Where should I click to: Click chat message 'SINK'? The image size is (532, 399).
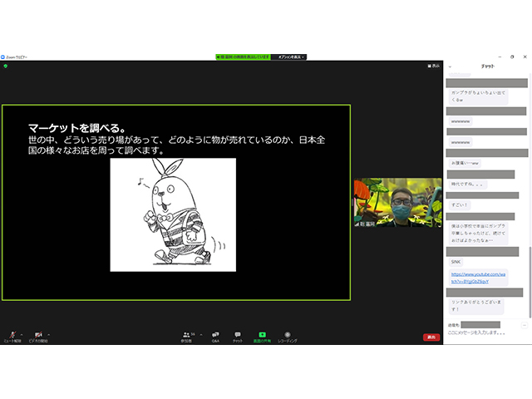pyautogui.click(x=456, y=262)
